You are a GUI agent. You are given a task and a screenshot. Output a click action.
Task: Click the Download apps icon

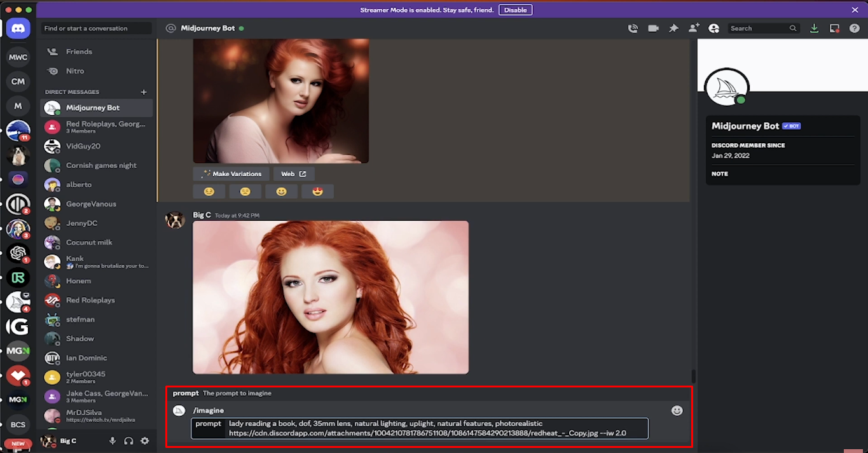coord(815,28)
